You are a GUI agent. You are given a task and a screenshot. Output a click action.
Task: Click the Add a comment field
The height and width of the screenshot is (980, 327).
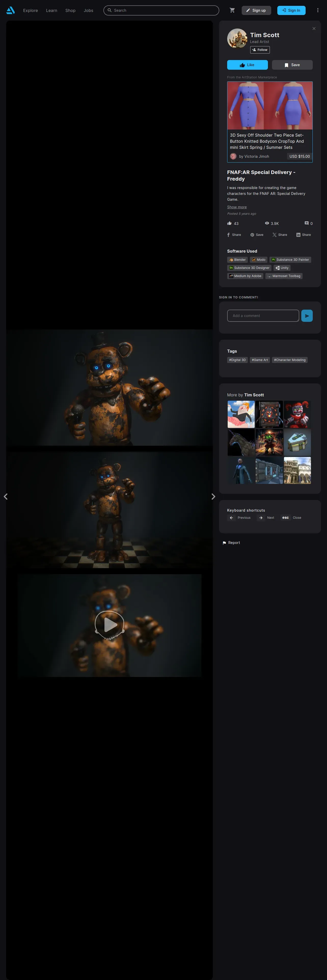[x=263, y=316]
